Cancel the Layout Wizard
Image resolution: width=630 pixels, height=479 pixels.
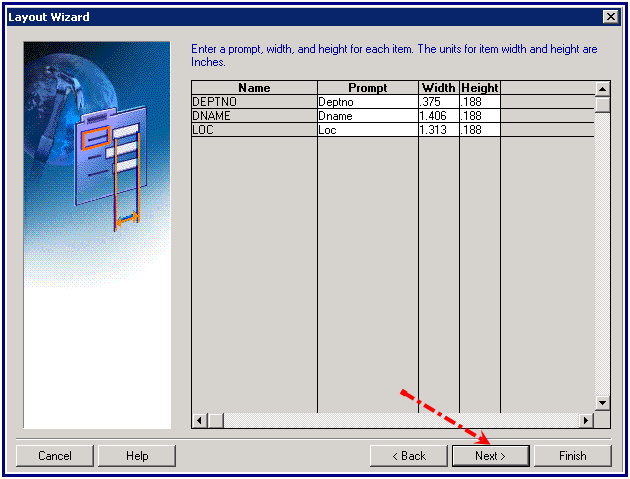pyautogui.click(x=55, y=456)
